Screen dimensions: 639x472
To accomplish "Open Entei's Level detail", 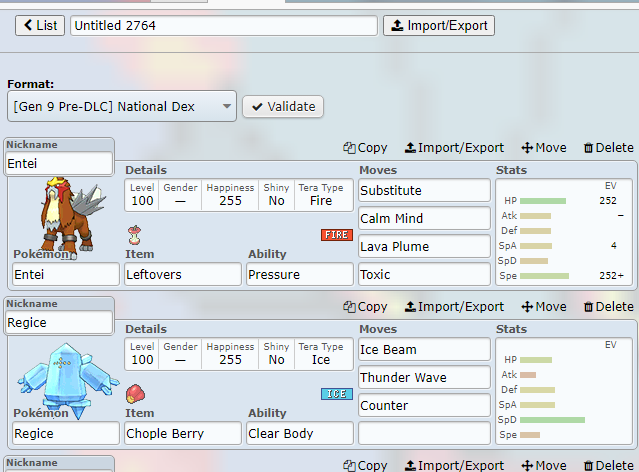I will point(142,195).
